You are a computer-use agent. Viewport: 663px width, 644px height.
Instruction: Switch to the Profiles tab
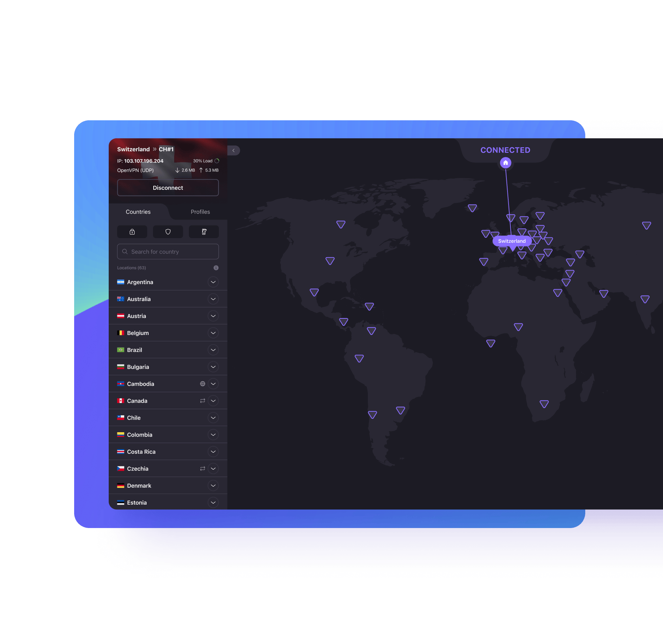click(200, 212)
